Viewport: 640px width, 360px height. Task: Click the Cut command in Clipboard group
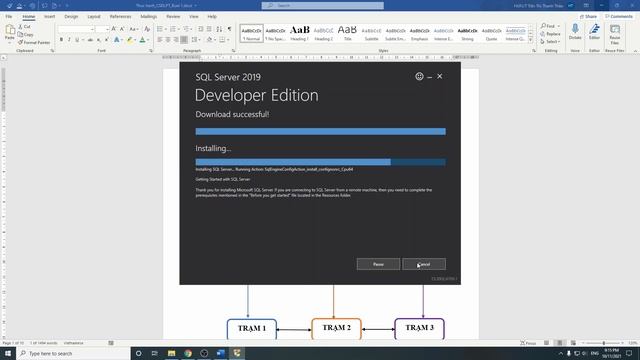(24, 27)
